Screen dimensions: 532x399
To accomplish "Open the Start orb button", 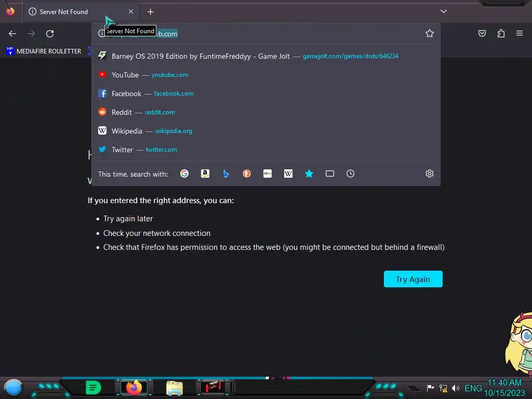I will (14, 388).
